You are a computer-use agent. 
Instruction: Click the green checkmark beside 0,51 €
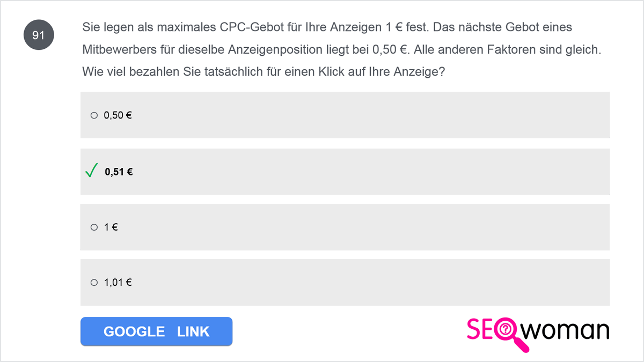point(92,171)
